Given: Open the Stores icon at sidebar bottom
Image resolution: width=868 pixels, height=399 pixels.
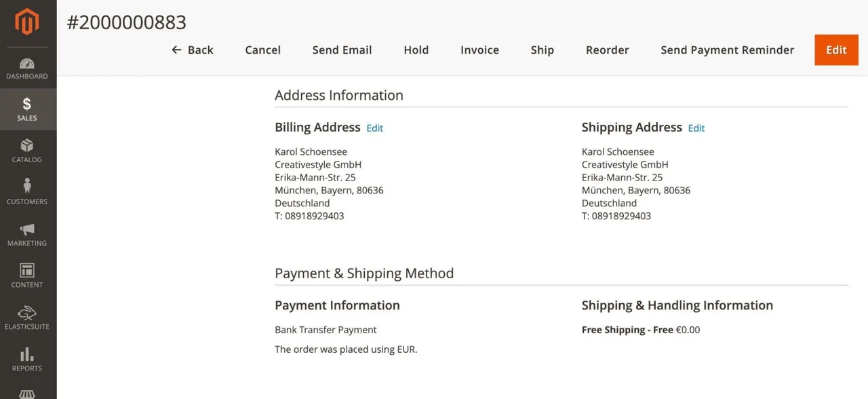Looking at the screenshot, I should click(x=27, y=394).
